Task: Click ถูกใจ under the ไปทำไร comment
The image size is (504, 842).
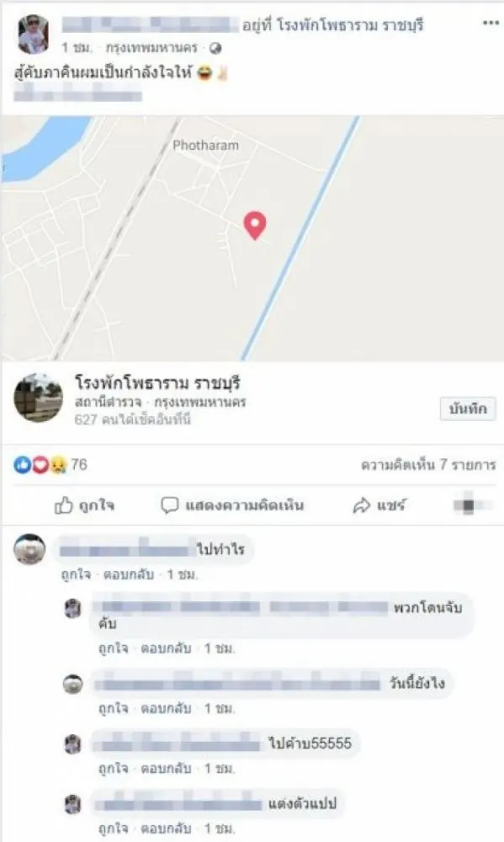Action: [76, 574]
